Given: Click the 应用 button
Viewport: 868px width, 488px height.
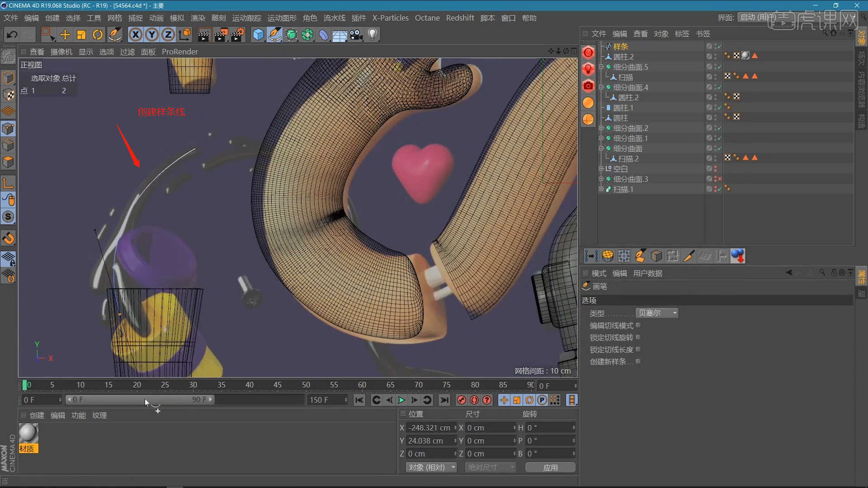Looking at the screenshot, I should coord(550,467).
